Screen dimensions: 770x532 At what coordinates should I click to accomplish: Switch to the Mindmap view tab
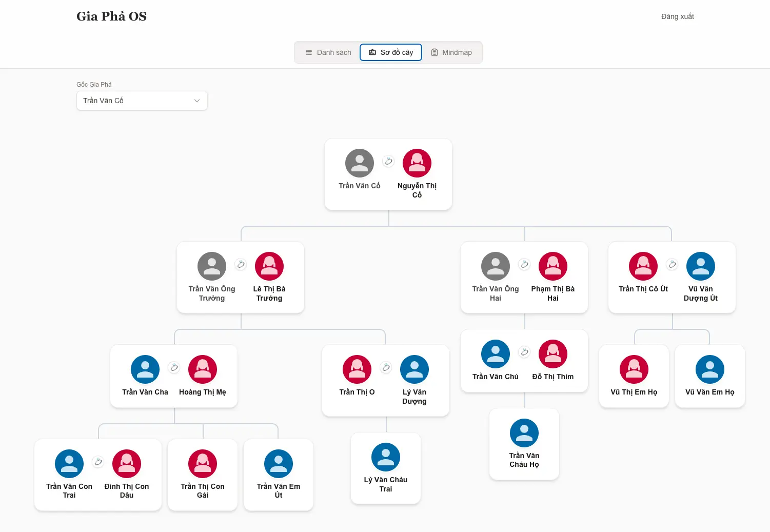[451, 52]
